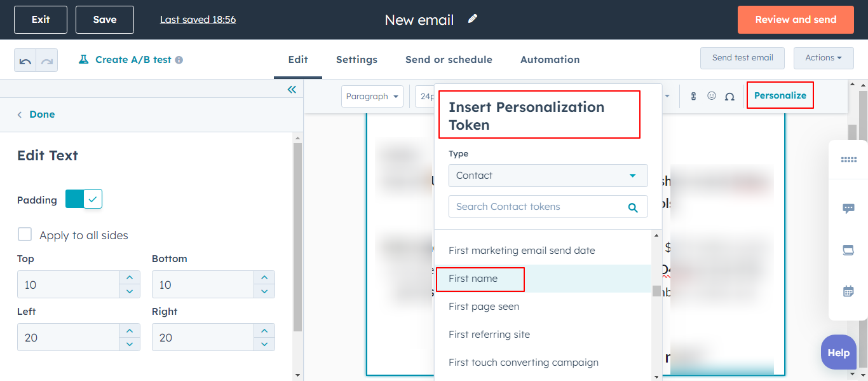
Task: Open calendar icon in right panel
Action: (x=848, y=291)
